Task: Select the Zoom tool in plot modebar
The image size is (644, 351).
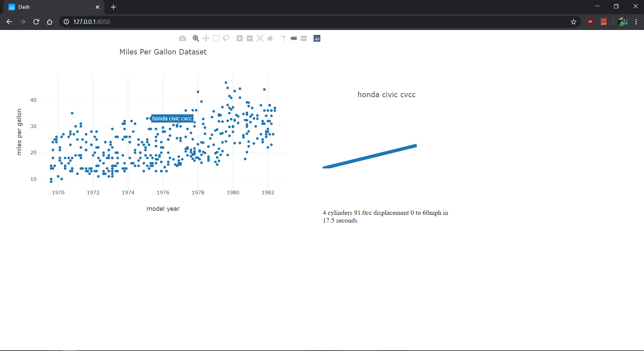Action: click(x=196, y=38)
